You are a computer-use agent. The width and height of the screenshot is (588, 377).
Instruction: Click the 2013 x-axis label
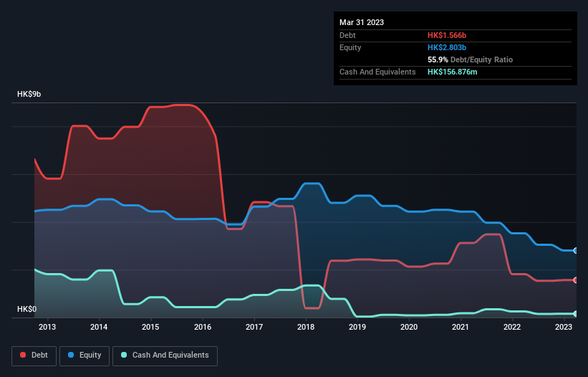[x=47, y=327]
